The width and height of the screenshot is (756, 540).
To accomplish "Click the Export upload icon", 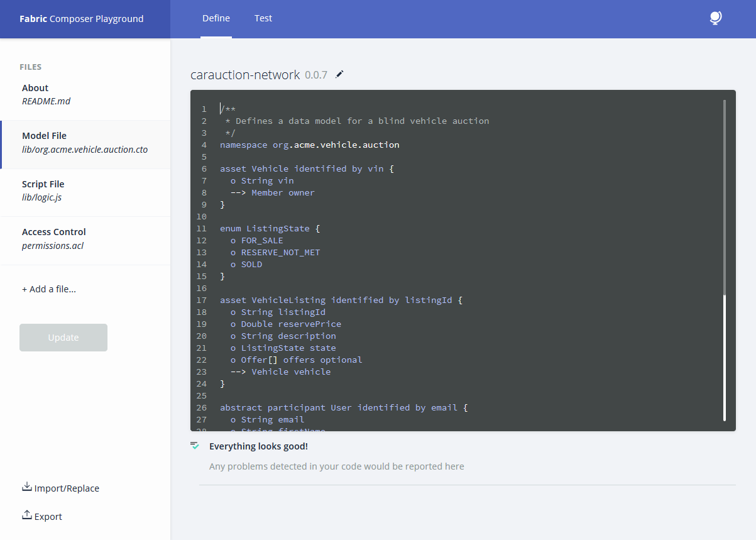I will click(27, 515).
